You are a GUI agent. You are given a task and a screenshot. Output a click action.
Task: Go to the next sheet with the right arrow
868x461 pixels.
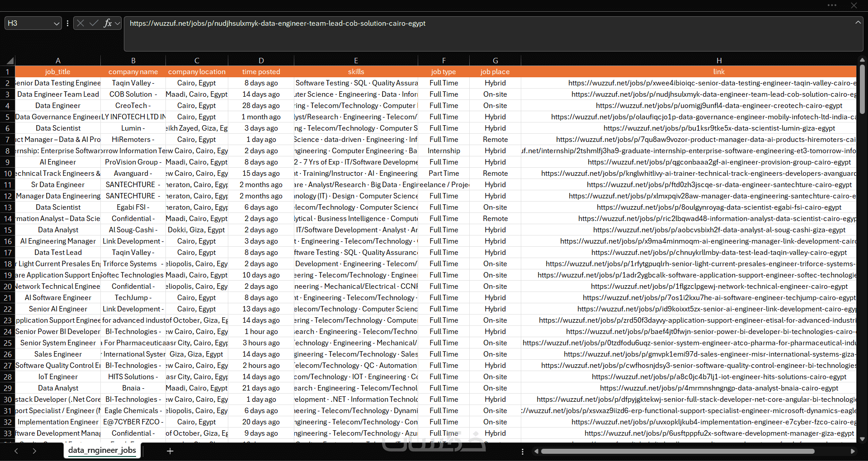coord(34,451)
